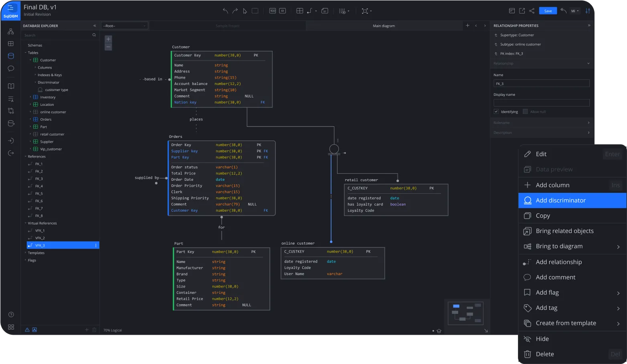Viewport: 627px width, 364px height.
Task: Open the comments speech bubble in left sidebar
Action: [x=11, y=69]
